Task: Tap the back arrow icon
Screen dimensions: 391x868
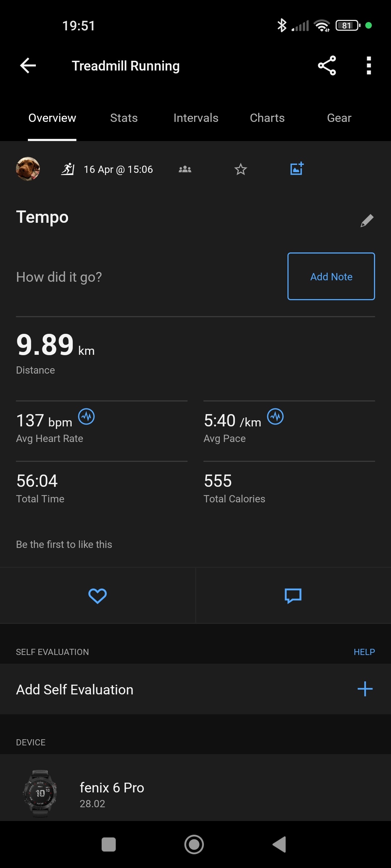Action: (x=28, y=66)
